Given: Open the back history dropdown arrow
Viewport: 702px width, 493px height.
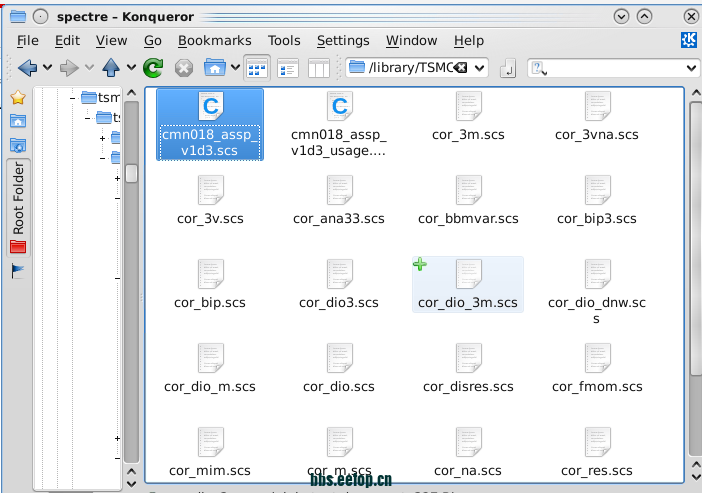Looking at the screenshot, I should click(47, 68).
